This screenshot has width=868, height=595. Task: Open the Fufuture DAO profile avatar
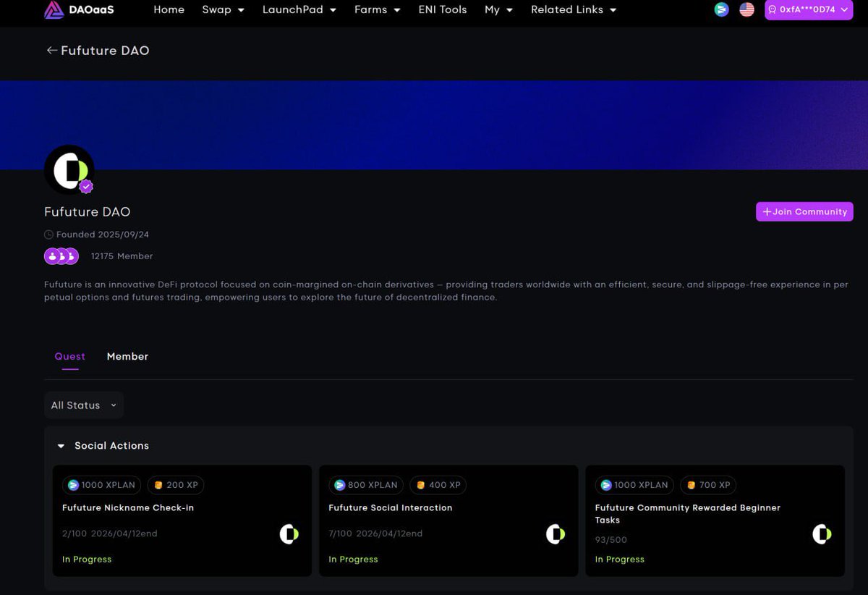(69, 169)
